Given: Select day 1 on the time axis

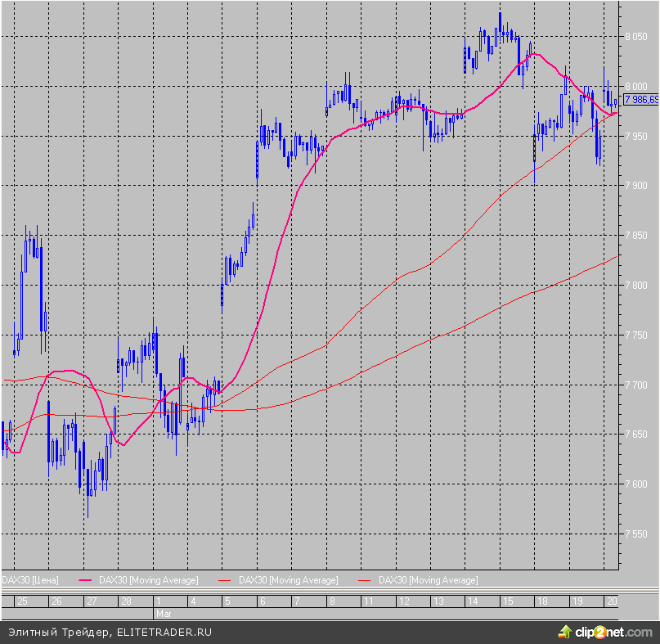Looking at the screenshot, I should pyautogui.click(x=159, y=601).
